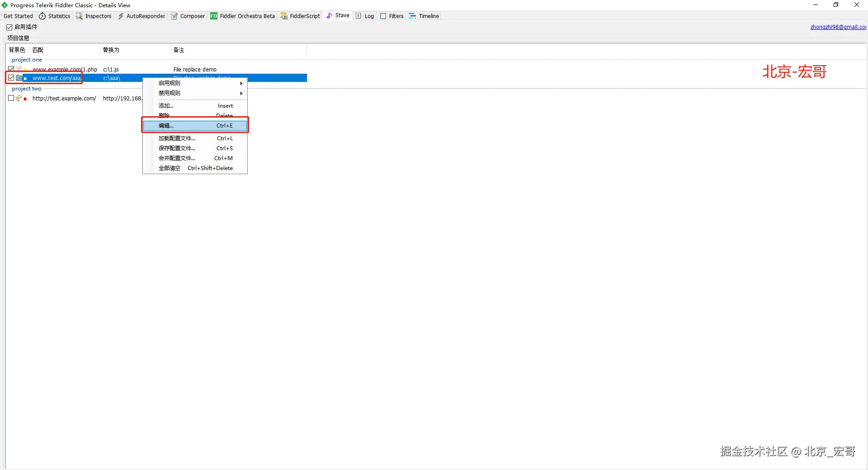The image size is (868, 470).
Task: Sort by the 备注 column header
Action: coord(239,50)
